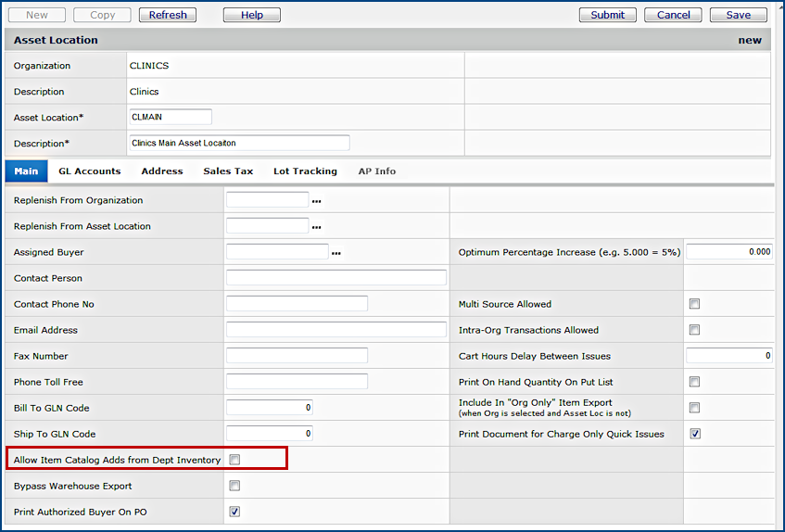Viewport: 785px width, 532px height.
Task: Enable Allow Item Catalog Adds from Dept Inventory
Action: (x=235, y=460)
